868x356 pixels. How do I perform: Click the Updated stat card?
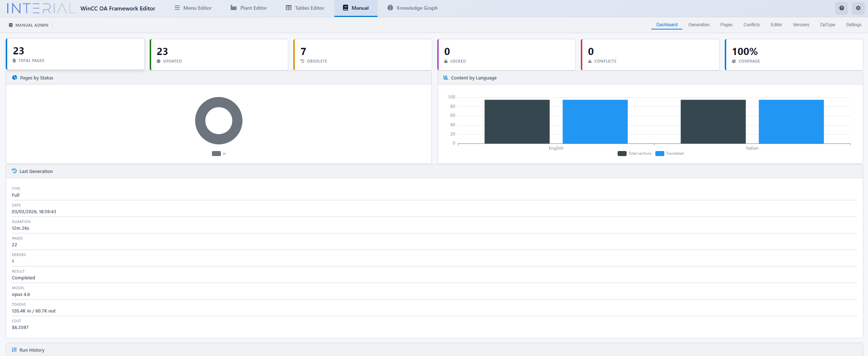tap(218, 54)
